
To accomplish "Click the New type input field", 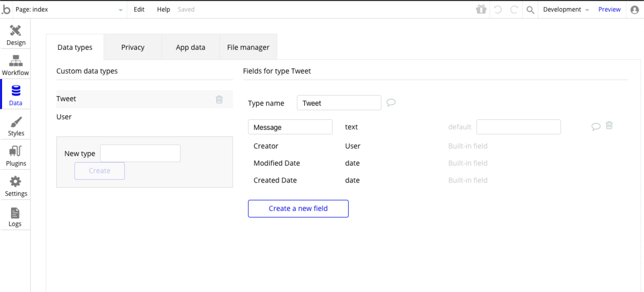I will coord(140,153).
